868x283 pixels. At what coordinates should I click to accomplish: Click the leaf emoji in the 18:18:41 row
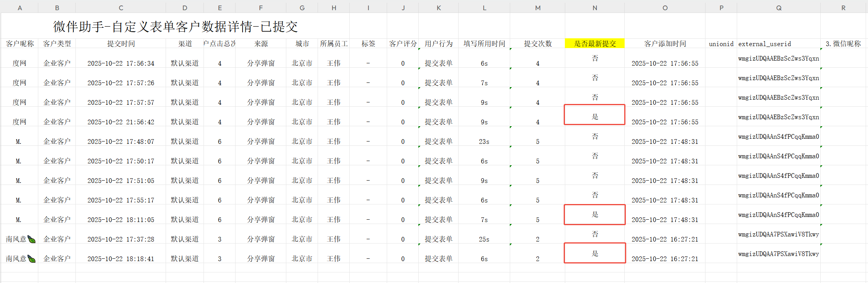(32, 259)
